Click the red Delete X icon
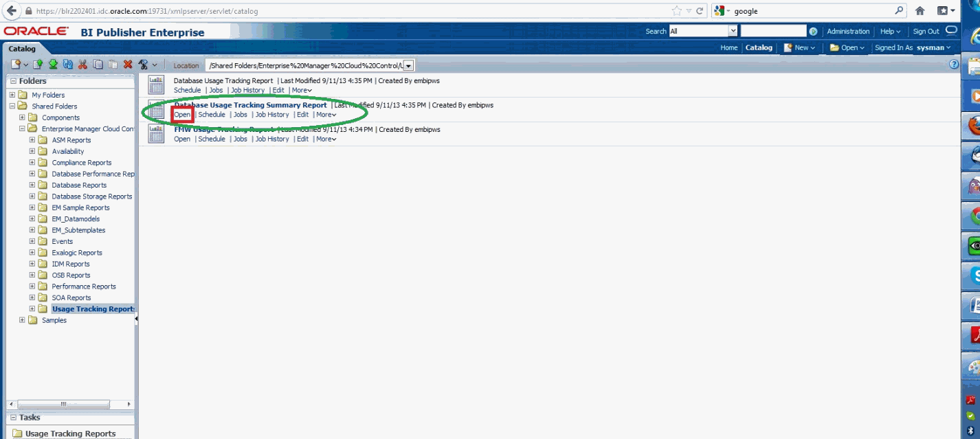Image resolution: width=980 pixels, height=439 pixels. [x=127, y=65]
